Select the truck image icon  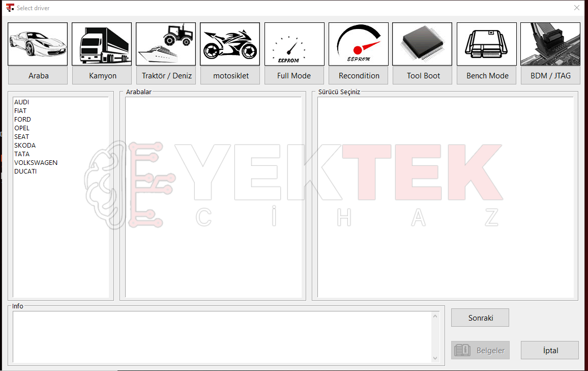point(102,44)
